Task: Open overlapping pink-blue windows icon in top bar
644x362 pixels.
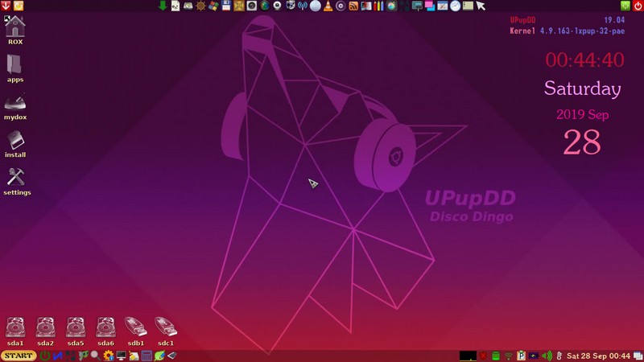Action: click(430, 6)
